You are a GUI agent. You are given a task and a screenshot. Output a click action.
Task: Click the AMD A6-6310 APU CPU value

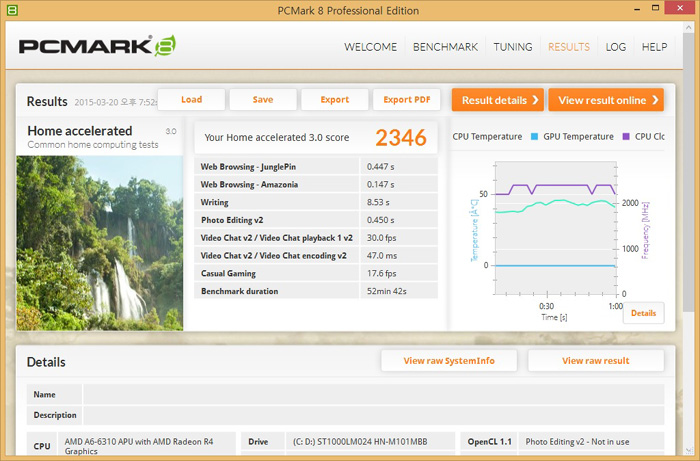(139, 446)
